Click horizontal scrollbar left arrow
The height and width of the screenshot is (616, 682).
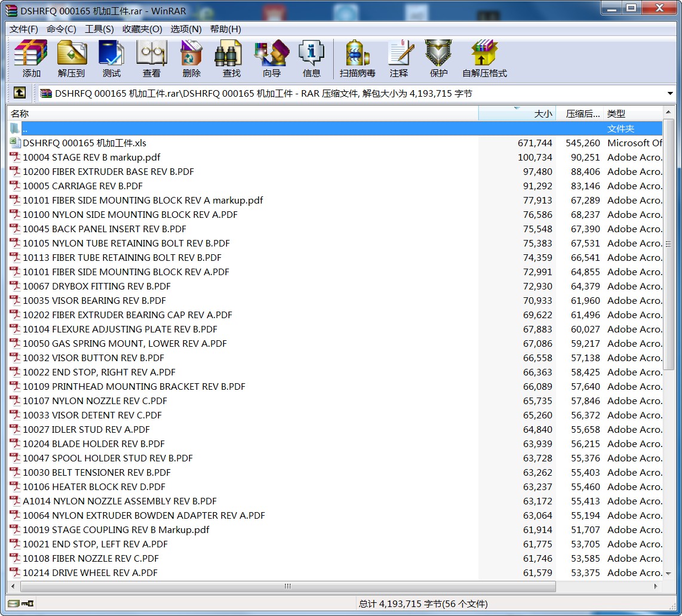pyautogui.click(x=13, y=586)
